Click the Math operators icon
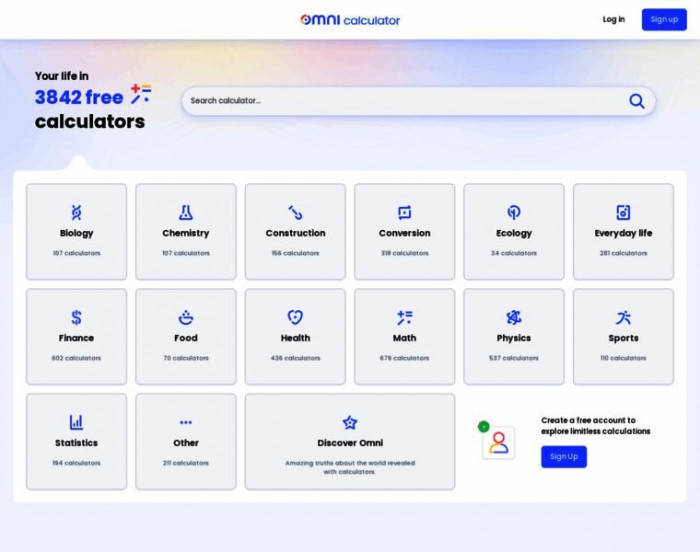The width and height of the screenshot is (700, 552). tap(404, 318)
